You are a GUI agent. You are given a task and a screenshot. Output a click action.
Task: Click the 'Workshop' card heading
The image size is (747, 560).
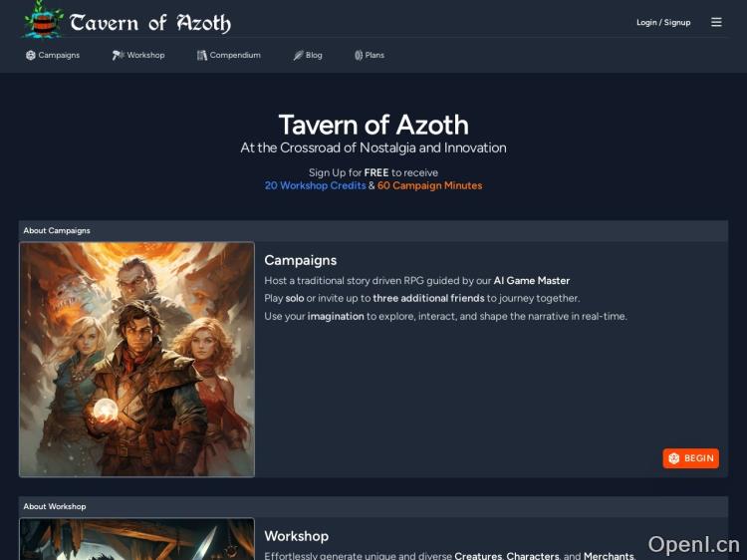pos(297,536)
